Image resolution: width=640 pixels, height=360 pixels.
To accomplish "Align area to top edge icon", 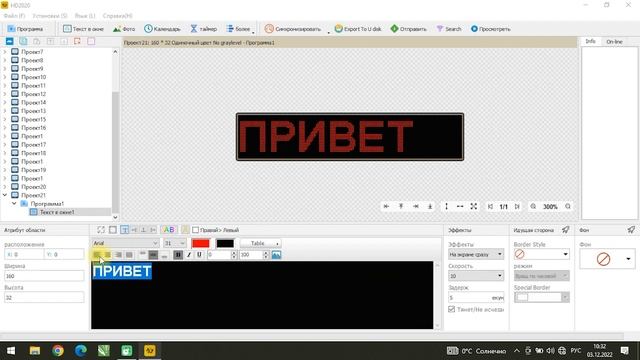I will point(401,207).
